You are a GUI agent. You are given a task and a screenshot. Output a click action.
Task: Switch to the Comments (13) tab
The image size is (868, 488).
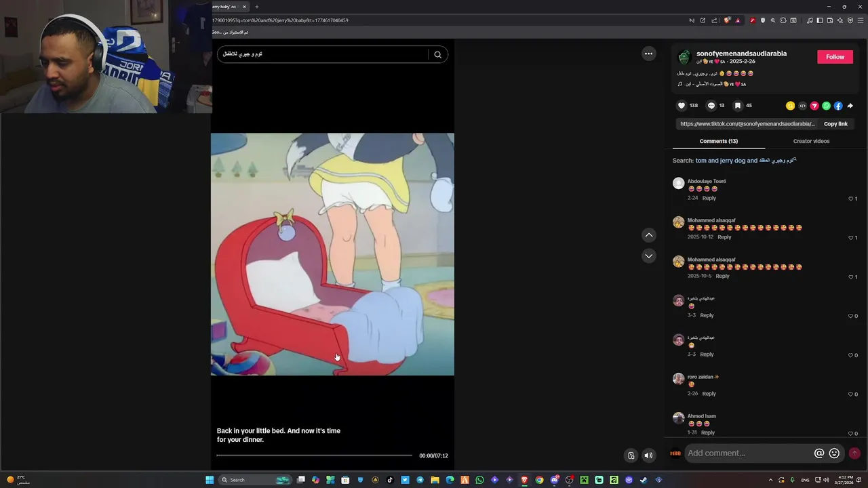(x=718, y=141)
